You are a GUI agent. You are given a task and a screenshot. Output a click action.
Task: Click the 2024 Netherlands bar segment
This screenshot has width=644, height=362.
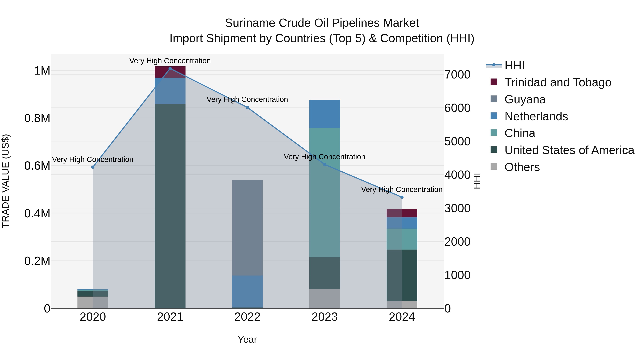pos(402,223)
